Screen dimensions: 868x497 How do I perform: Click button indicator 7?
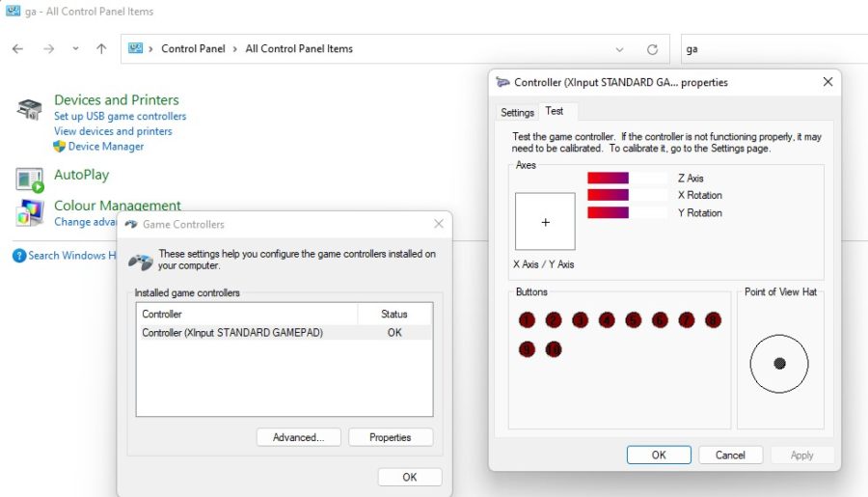687,320
